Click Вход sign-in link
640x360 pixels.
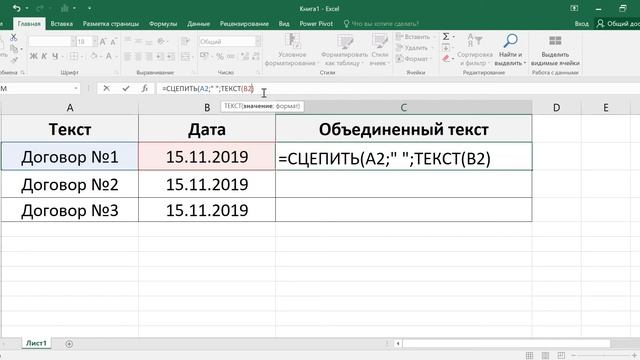pos(582,24)
